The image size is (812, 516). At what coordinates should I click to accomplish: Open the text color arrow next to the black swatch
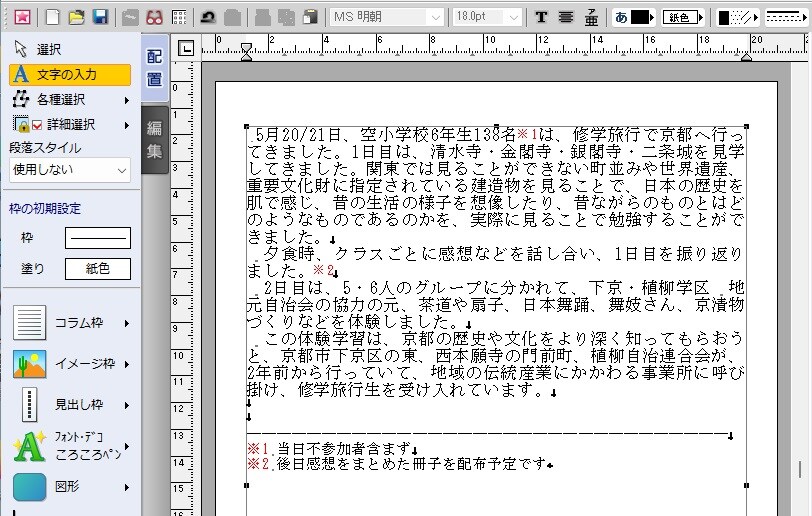(x=652, y=18)
